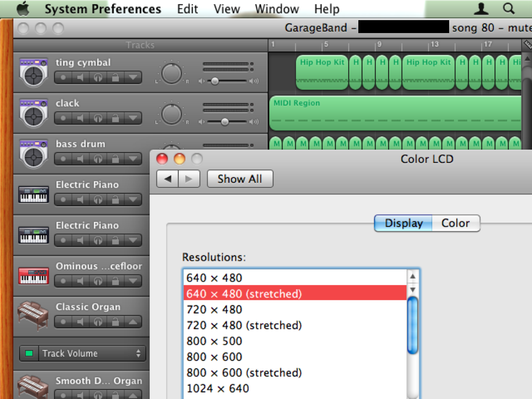Select the second Electric Piano keyboard icon
This screenshot has height=399, width=532.
point(34,235)
